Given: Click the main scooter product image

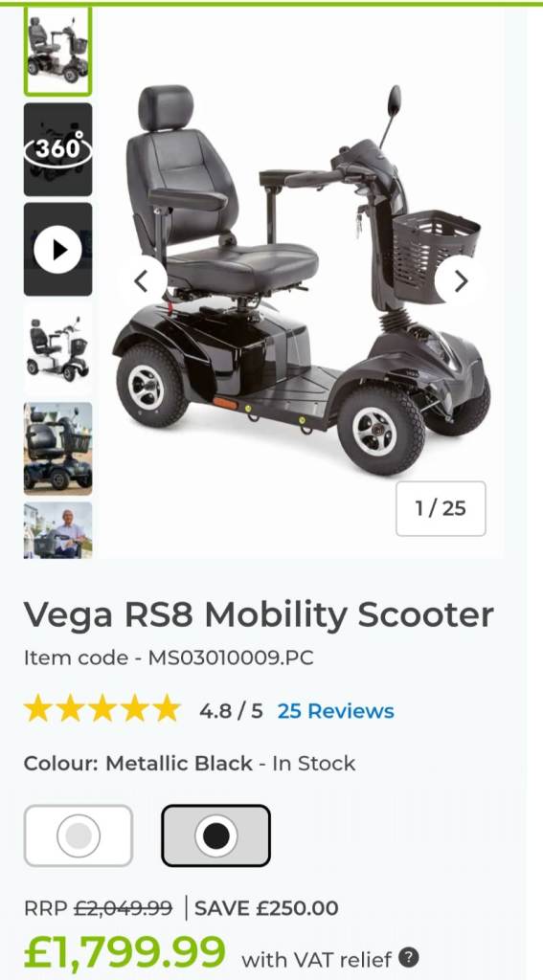Looking at the screenshot, I should 301,281.
